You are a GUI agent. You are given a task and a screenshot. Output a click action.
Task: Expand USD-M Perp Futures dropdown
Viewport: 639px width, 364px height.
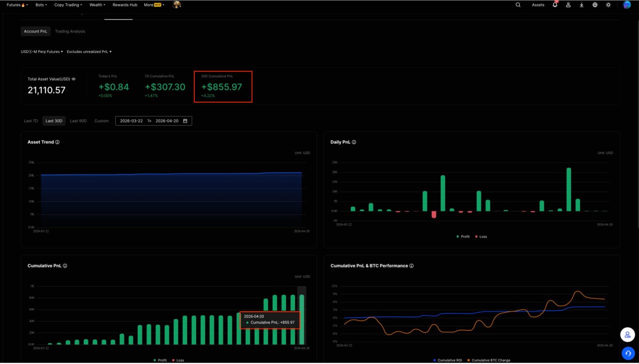[x=42, y=51]
